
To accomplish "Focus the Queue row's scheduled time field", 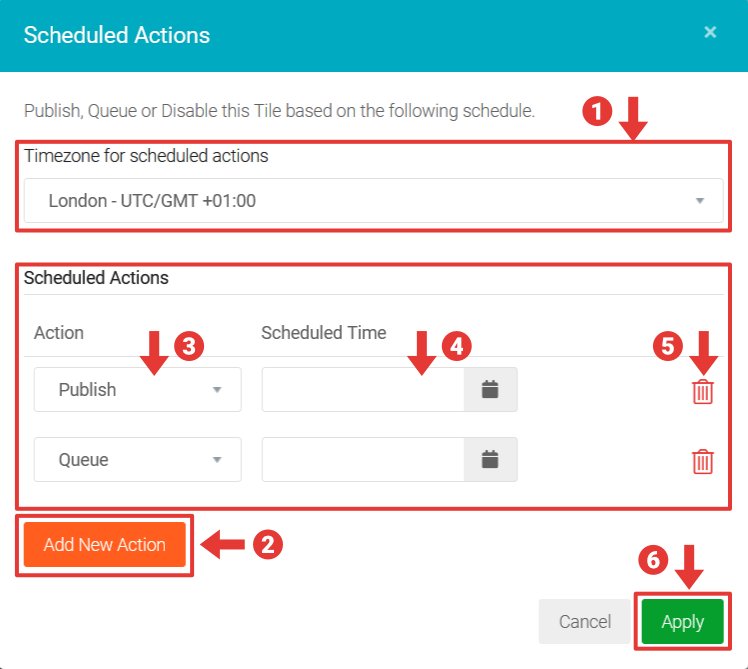I will pyautogui.click(x=363, y=460).
